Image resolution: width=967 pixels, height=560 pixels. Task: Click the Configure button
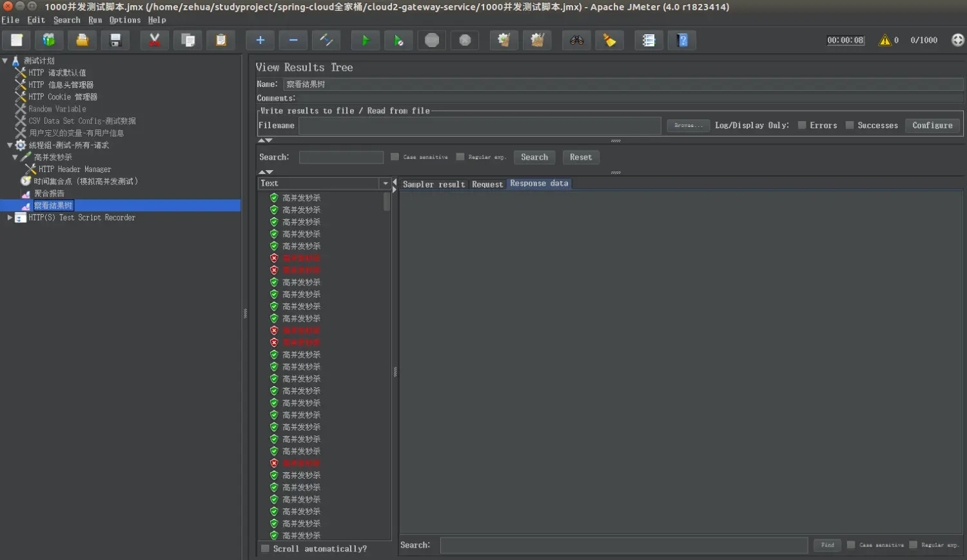(x=932, y=126)
